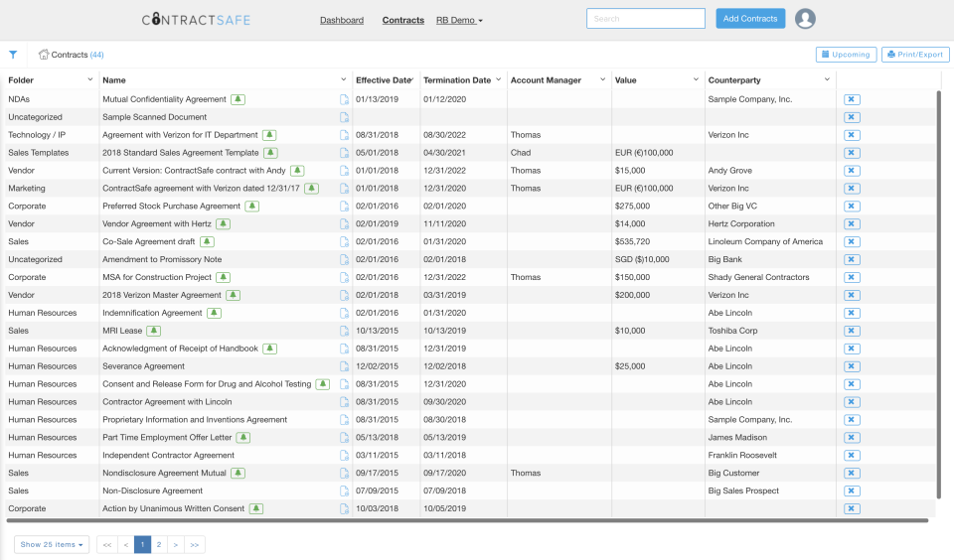Open the Show 25 items dropdown
This screenshot has width=954, height=560.
coord(52,544)
